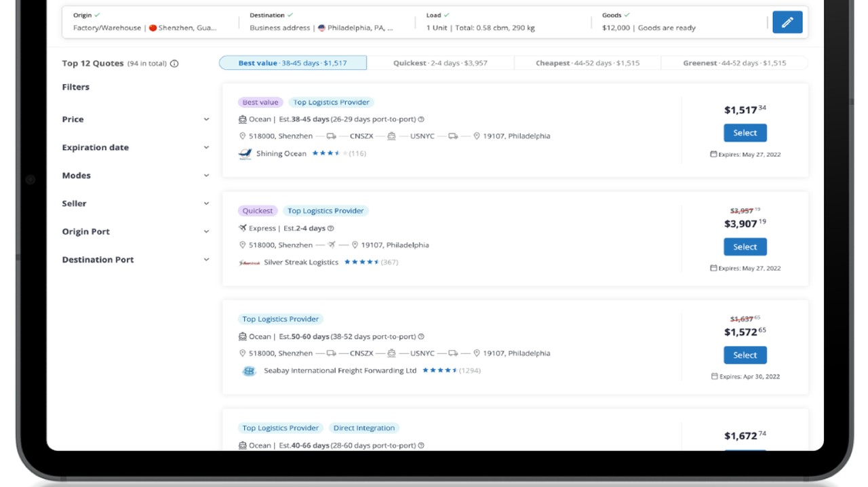Switch to the Cheapest quotes tab

tap(587, 63)
